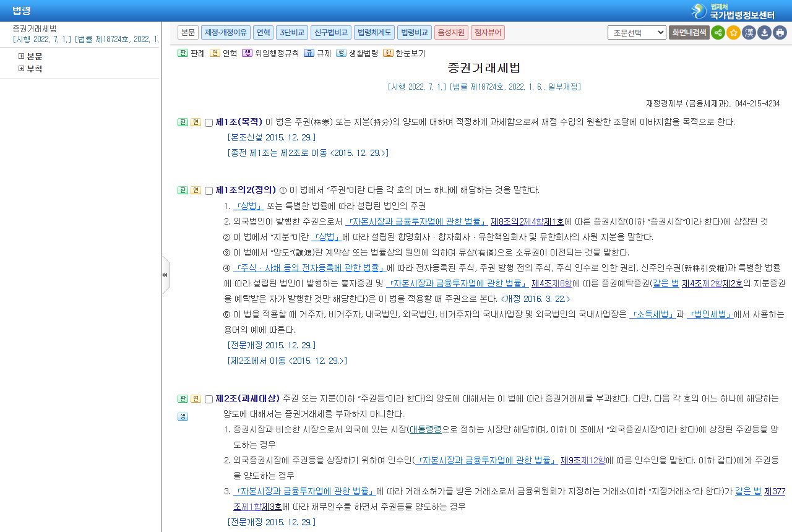The image size is (792, 532).
Task: Click the 음성지원 button
Action: [452, 32]
